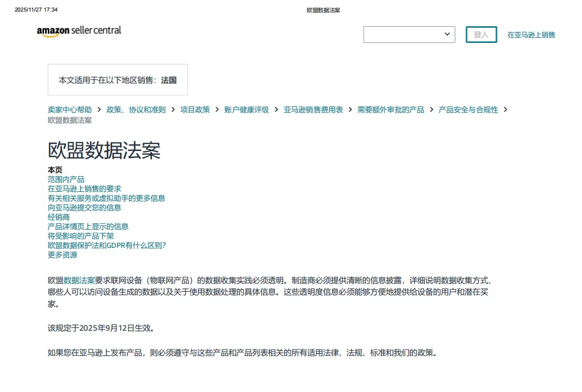Open the 数据法案 inline text link

click(79, 280)
